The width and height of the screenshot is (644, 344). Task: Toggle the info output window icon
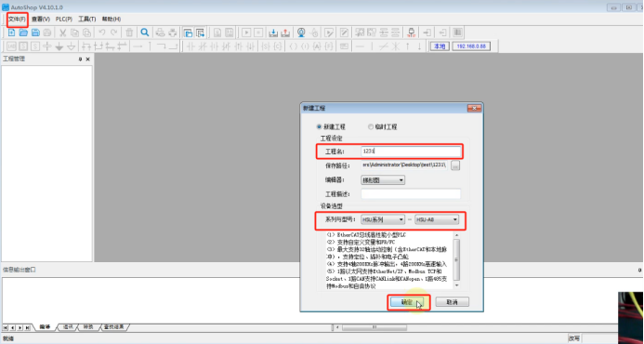coord(201,33)
